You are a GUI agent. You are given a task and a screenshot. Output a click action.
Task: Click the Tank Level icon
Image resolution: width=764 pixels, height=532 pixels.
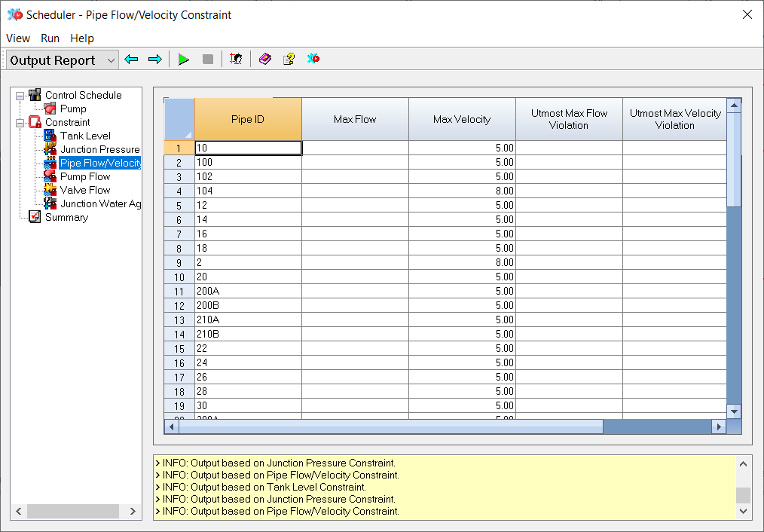(x=50, y=136)
